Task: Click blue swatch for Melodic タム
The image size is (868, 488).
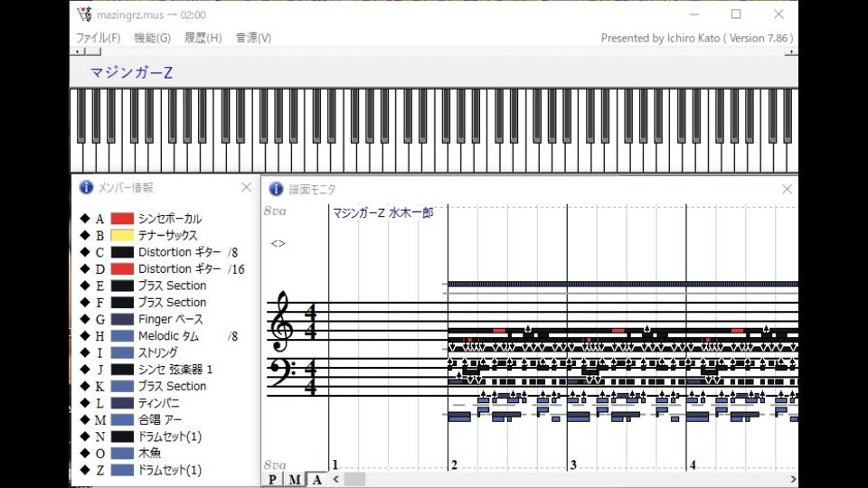Action: (122, 336)
